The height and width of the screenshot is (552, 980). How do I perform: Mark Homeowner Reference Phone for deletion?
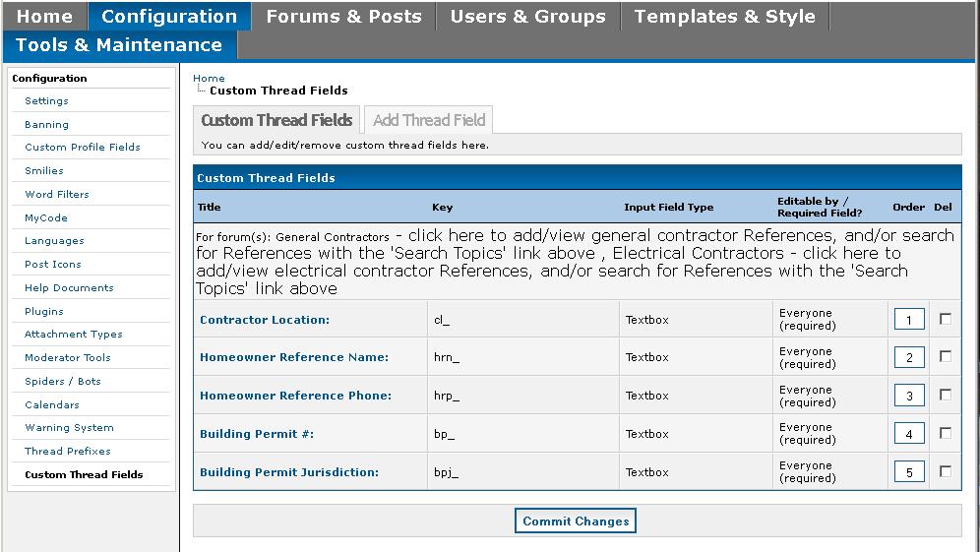[946, 395]
